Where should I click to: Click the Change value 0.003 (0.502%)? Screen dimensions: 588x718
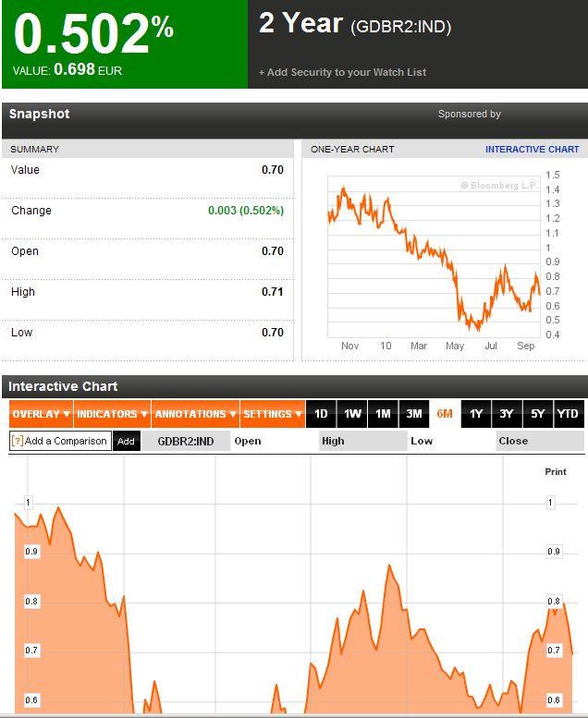pos(246,210)
